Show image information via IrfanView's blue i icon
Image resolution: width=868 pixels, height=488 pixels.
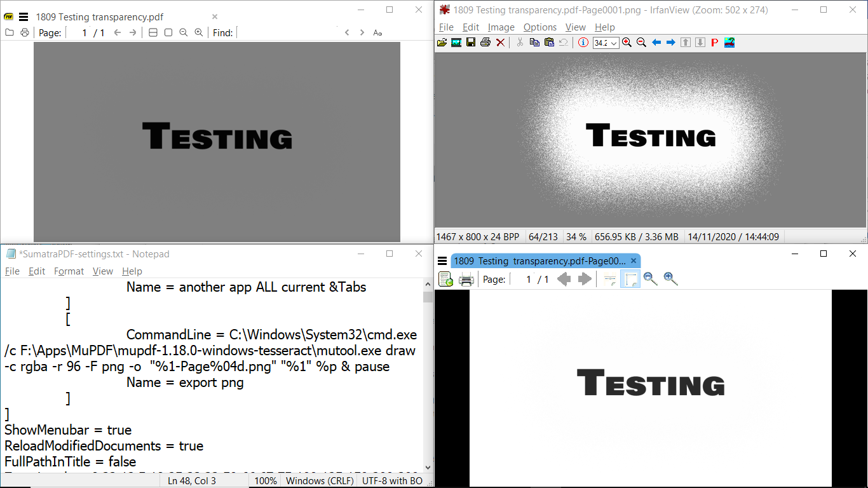pyautogui.click(x=583, y=43)
